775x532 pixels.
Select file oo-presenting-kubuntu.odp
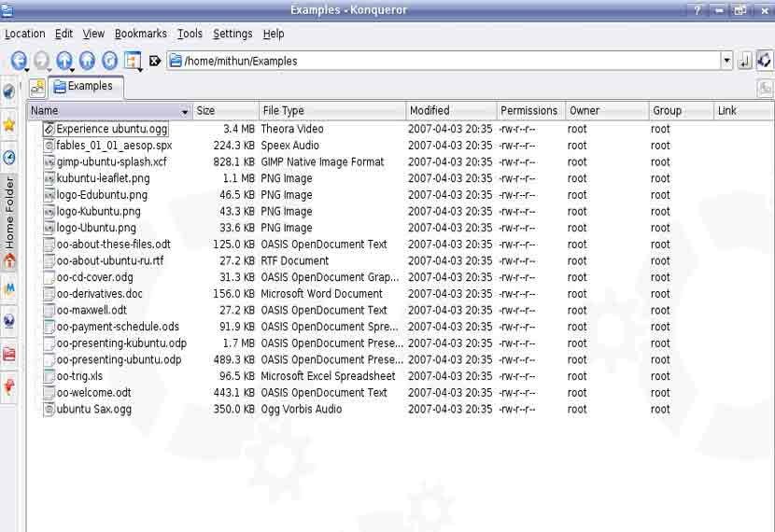coord(121,343)
